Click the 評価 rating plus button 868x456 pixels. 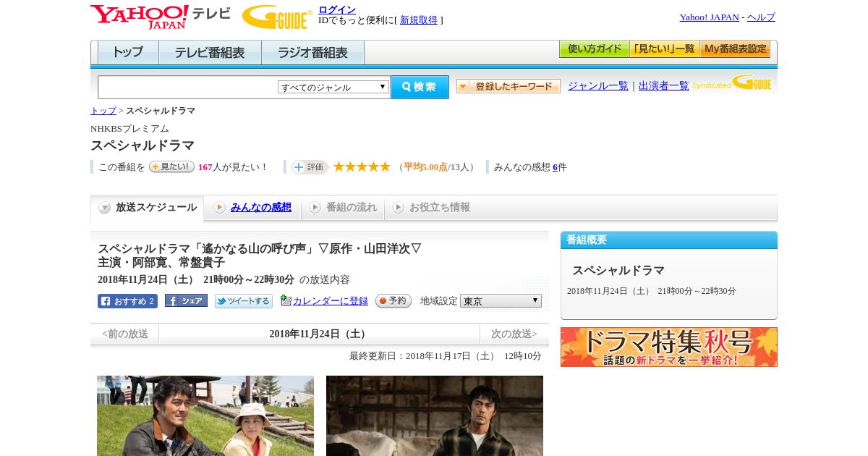(x=310, y=167)
